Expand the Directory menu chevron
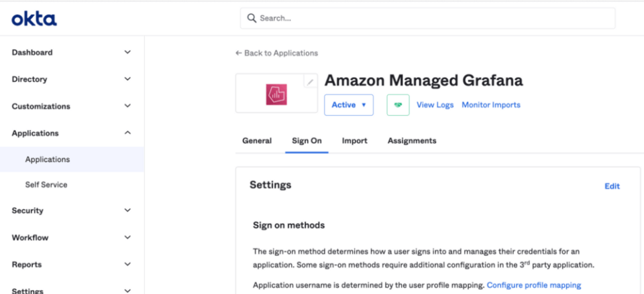Image resolution: width=644 pixels, height=294 pixels. pyautogui.click(x=127, y=79)
